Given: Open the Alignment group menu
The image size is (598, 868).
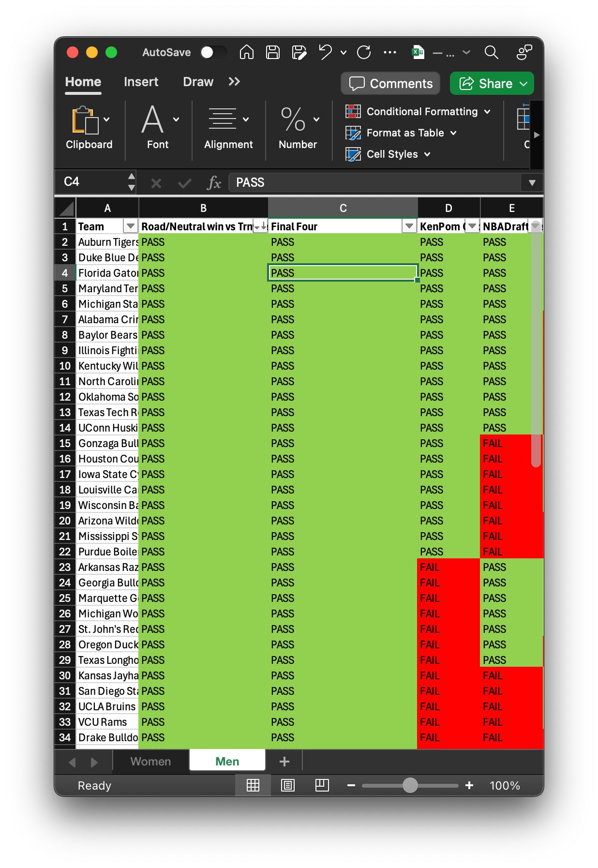Looking at the screenshot, I should click(x=228, y=128).
